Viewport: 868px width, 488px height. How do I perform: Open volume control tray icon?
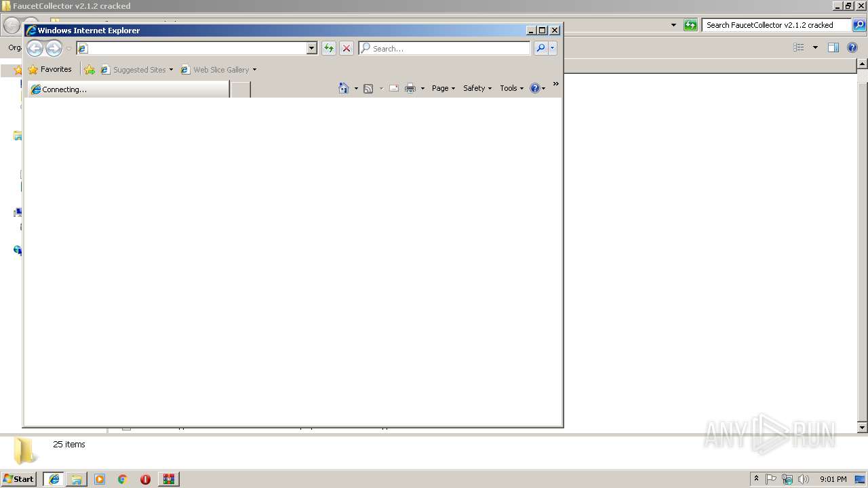click(x=804, y=479)
